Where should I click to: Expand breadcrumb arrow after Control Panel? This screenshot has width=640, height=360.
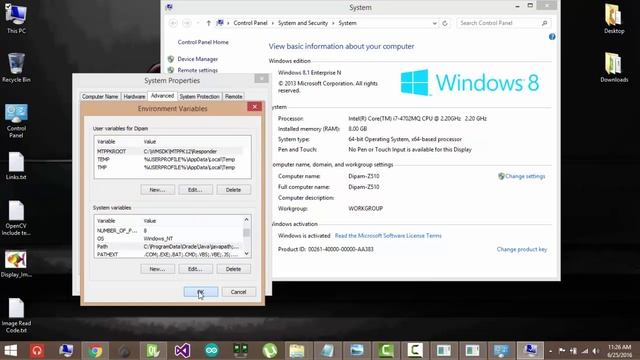tap(273, 23)
